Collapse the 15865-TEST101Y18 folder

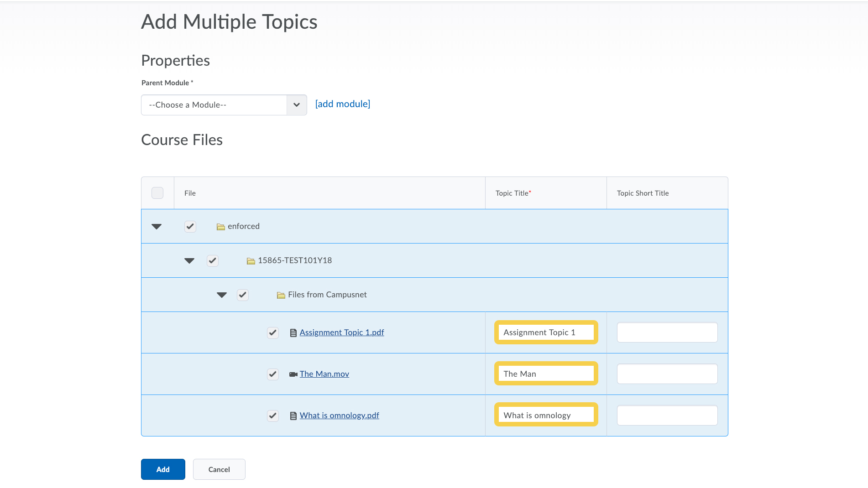pos(189,261)
